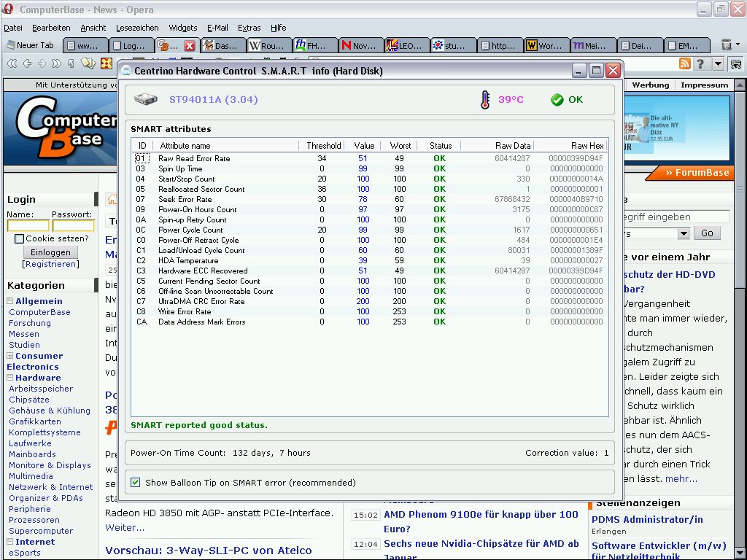Open the Datei menu

pos(13,28)
